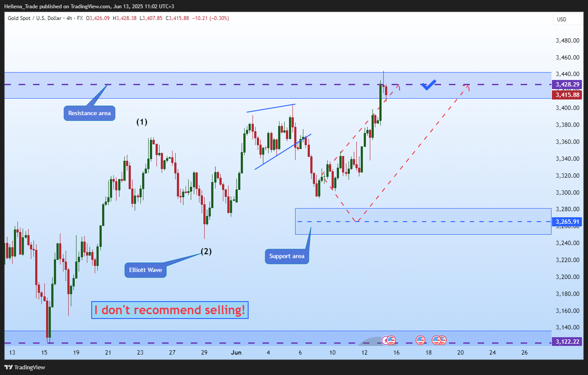Viewport: 588px width, 375px height.
Task: Click the low value L3,407.85
Action: 151,18
